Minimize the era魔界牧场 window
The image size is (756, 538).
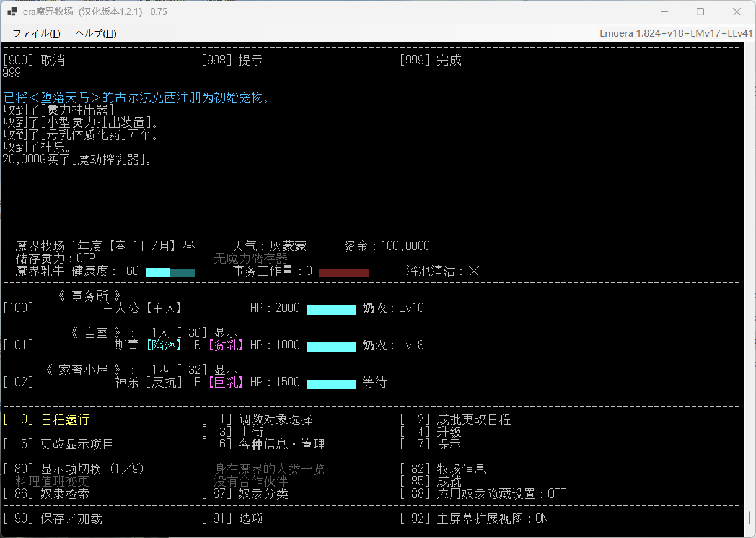point(664,12)
